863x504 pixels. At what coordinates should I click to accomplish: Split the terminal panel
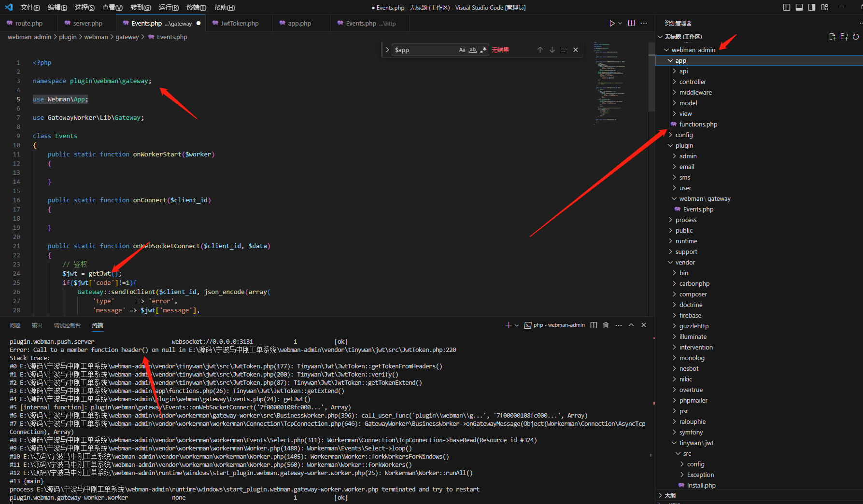click(x=594, y=325)
